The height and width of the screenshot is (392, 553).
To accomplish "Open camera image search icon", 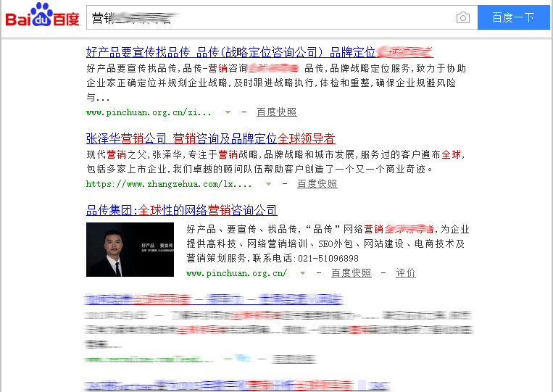I will (x=462, y=17).
